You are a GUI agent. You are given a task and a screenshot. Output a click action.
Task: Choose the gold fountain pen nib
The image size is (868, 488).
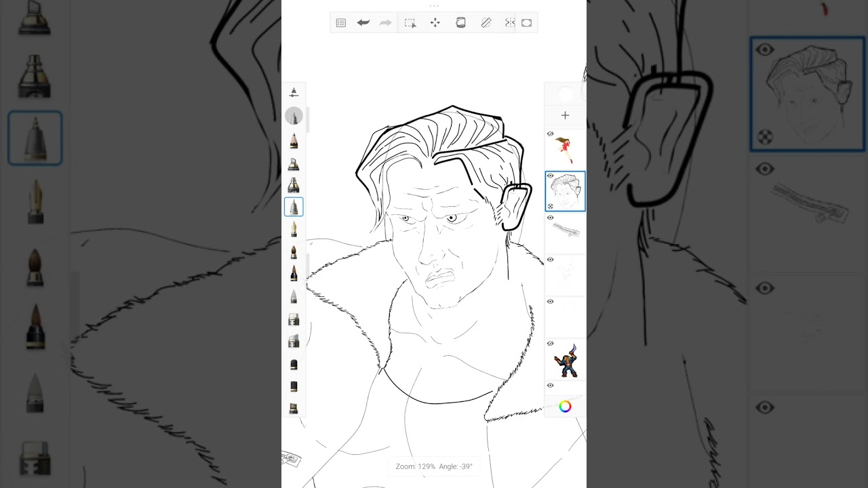pos(294,229)
